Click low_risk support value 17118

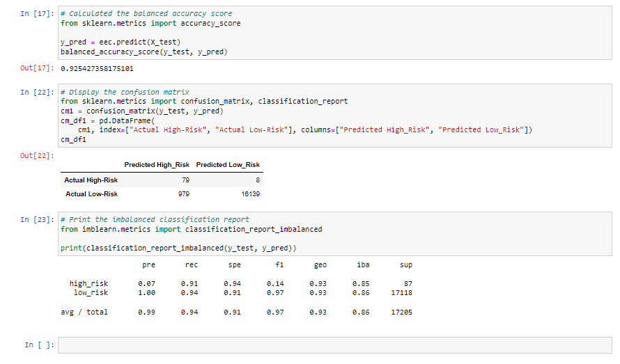click(402, 293)
